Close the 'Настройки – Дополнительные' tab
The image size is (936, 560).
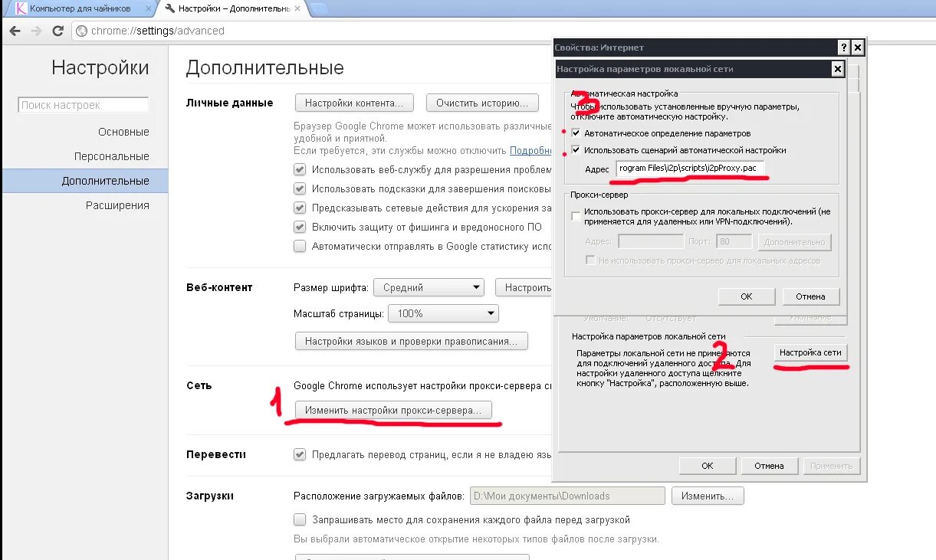297,8
